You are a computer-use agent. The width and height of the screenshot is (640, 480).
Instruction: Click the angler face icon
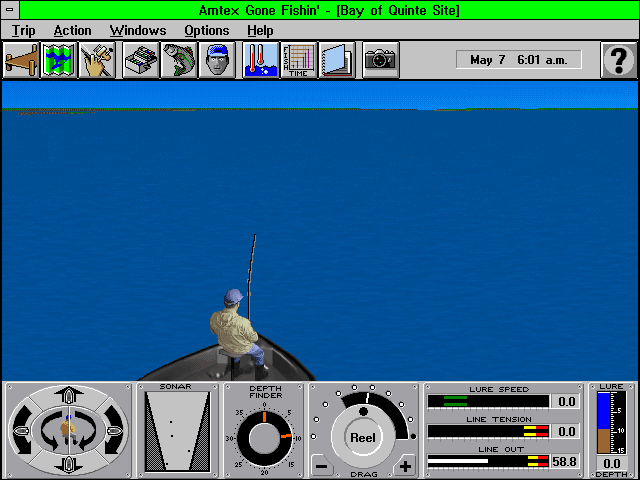coord(217,60)
